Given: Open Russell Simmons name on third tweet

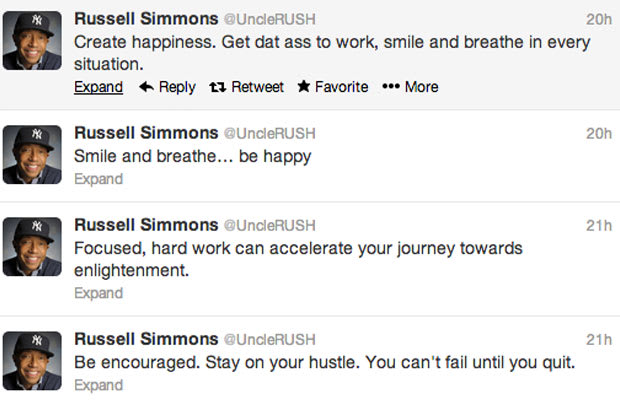Looking at the screenshot, I should 146,225.
